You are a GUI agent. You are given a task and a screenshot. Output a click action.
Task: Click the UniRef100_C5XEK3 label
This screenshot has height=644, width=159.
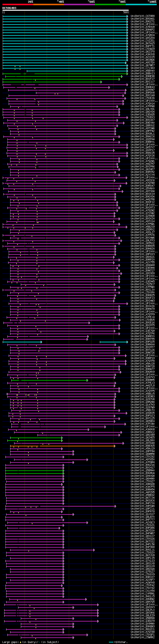pyautogui.click(x=143, y=118)
